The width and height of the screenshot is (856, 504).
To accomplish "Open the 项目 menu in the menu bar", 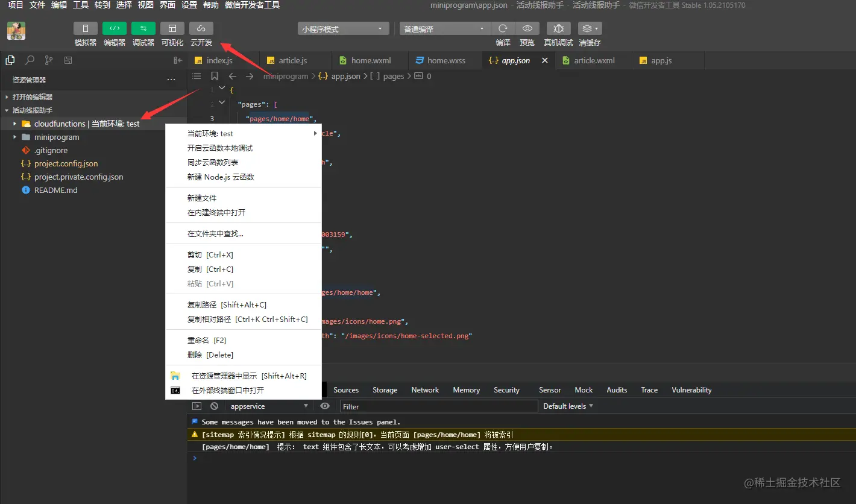I will (15, 5).
